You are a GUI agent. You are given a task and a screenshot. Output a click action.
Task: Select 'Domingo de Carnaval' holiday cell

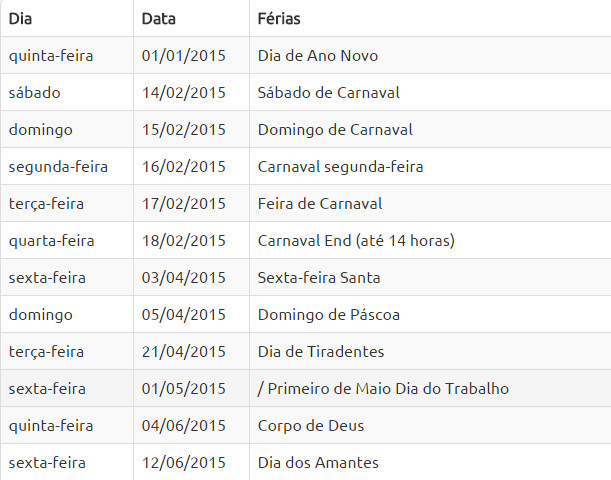pos(335,130)
